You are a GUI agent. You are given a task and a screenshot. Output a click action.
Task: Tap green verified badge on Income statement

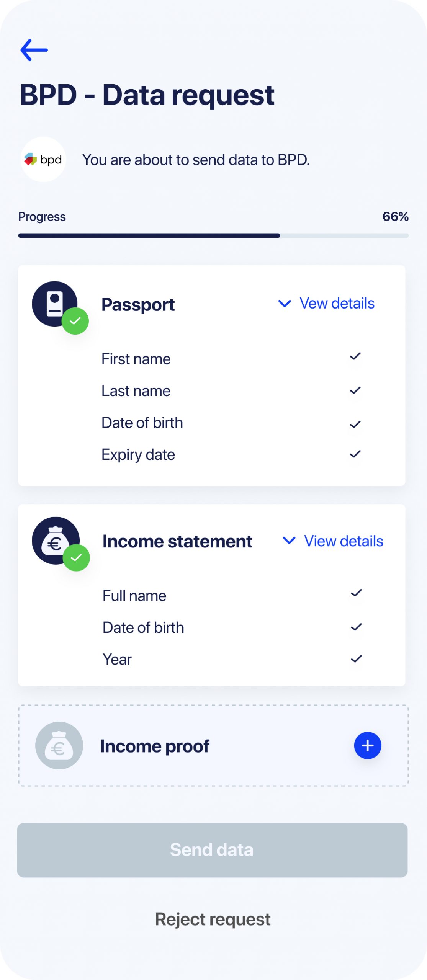76,558
